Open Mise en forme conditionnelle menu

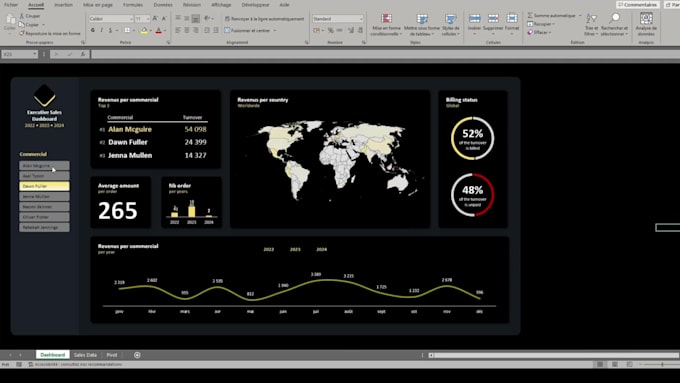[386, 24]
